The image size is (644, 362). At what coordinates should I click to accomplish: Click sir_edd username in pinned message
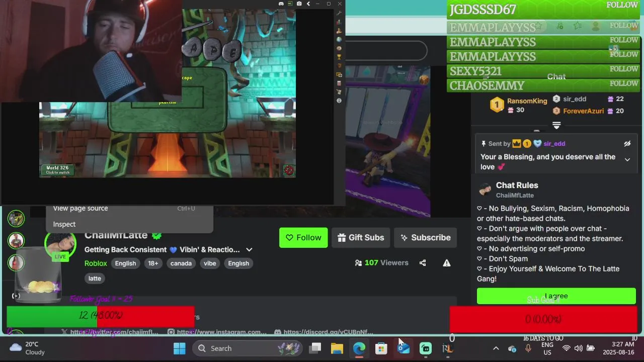coord(554,144)
